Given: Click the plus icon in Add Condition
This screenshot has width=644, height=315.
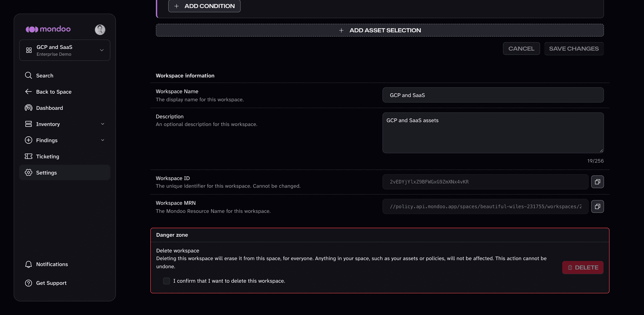Looking at the screenshot, I should coord(177,6).
